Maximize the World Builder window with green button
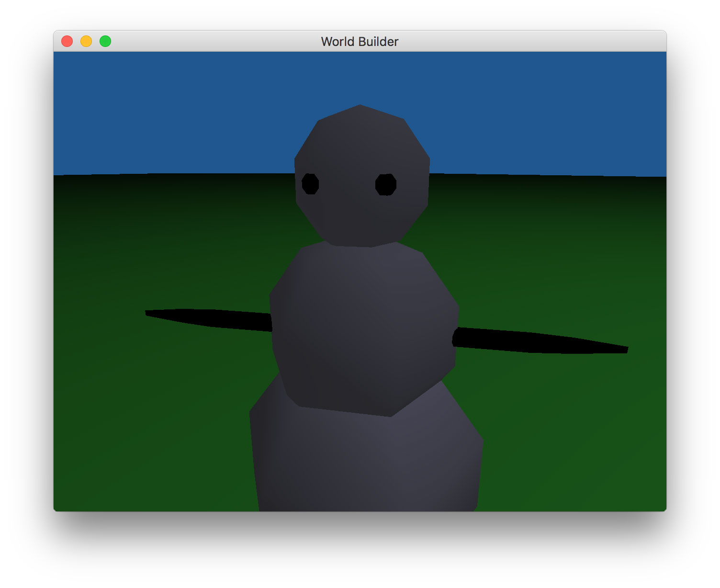Viewport: 720px width, 588px height. pyautogui.click(x=105, y=41)
